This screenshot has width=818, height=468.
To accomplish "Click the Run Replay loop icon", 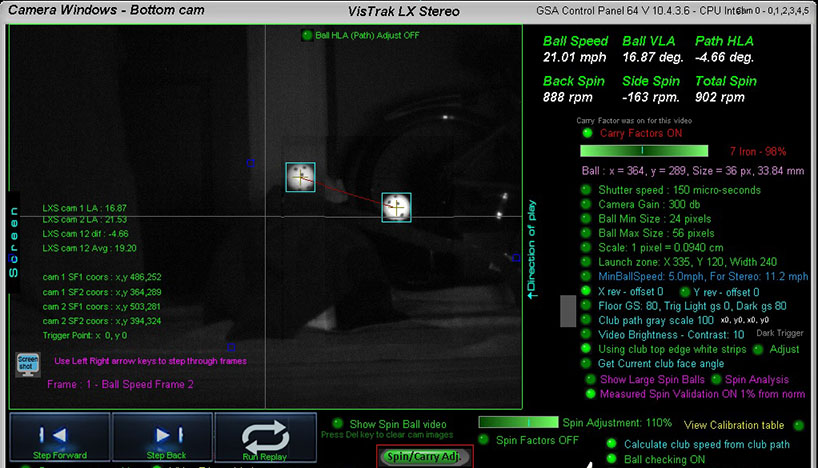I will click(265, 436).
